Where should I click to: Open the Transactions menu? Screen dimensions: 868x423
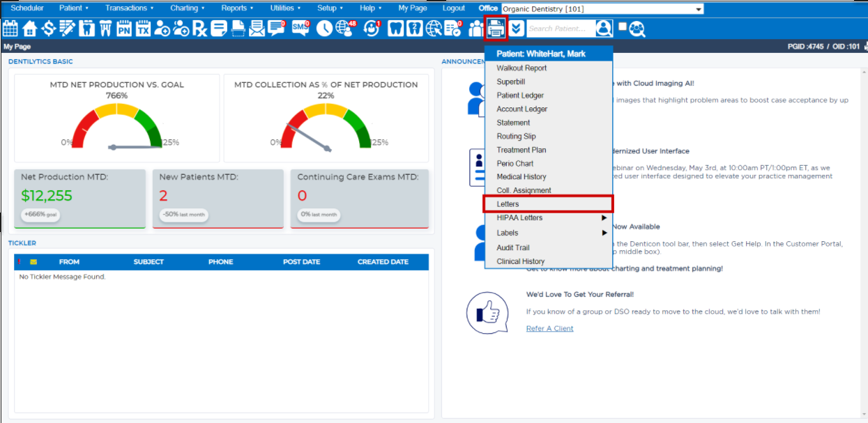(129, 8)
